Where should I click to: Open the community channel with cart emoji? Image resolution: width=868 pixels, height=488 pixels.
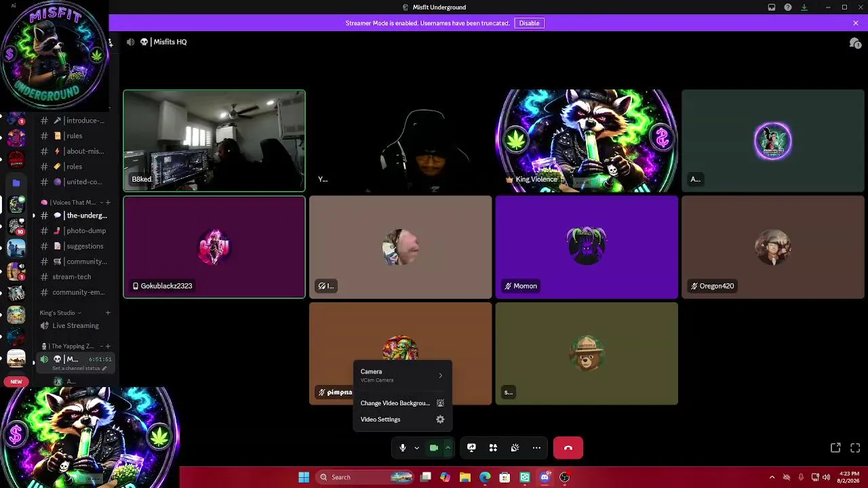coord(75,262)
